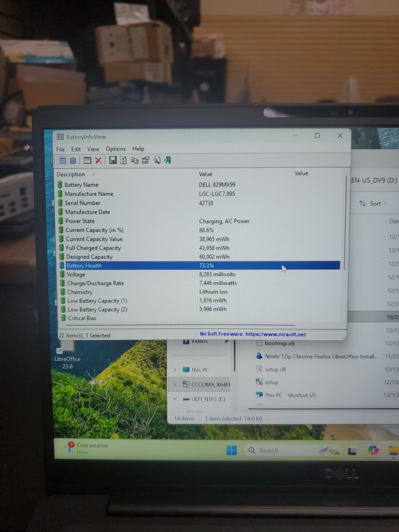Screen dimensions: 399x532
Task: Open the Copilot taskbar icon
Action: (x=373, y=450)
